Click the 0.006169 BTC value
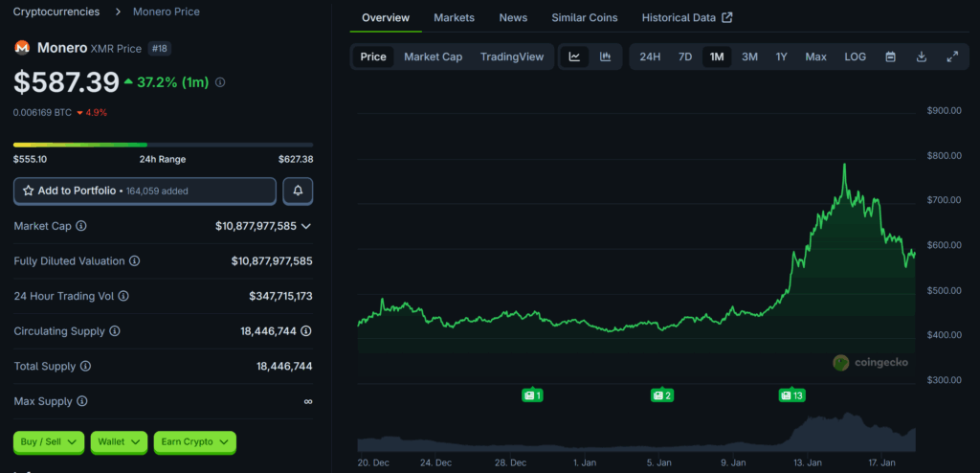 (41, 113)
